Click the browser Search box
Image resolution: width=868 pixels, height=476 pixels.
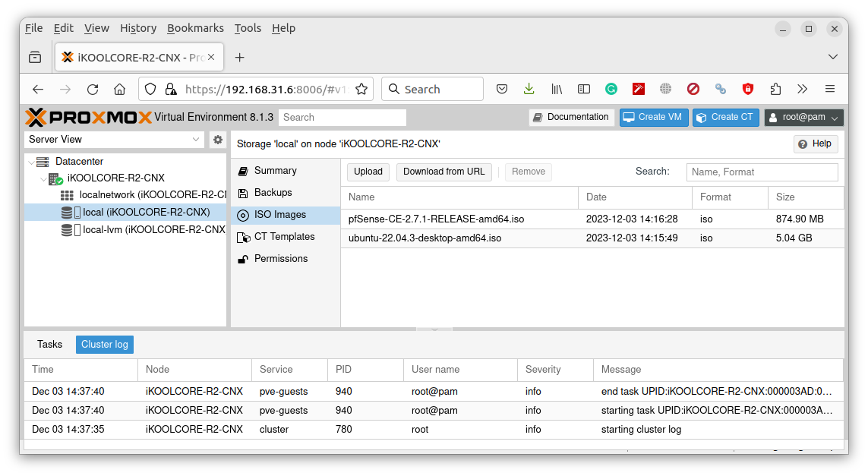click(x=432, y=89)
